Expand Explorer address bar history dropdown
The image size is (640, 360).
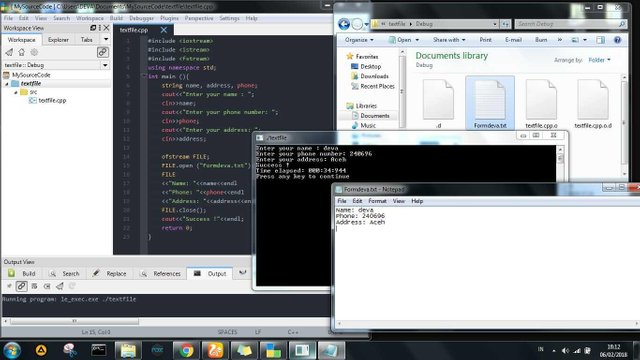coord(495,24)
